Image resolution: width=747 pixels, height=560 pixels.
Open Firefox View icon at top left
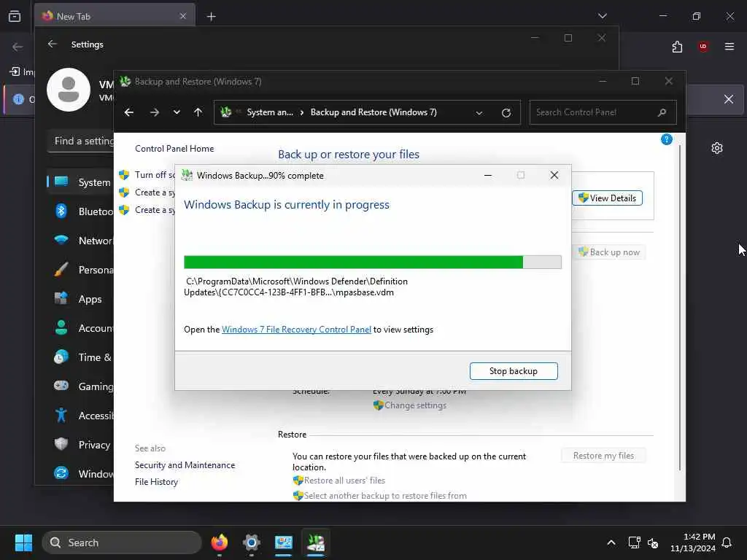15,16
